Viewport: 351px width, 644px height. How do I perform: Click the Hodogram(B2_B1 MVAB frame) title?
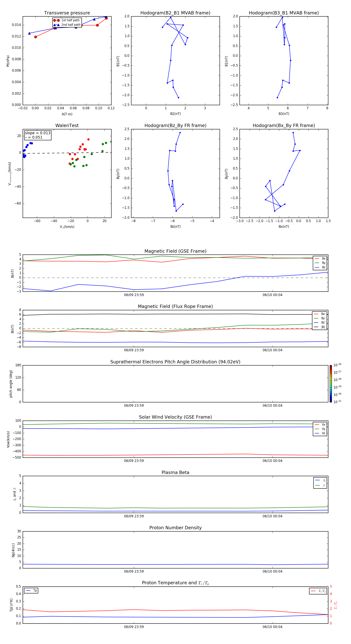coord(175,13)
